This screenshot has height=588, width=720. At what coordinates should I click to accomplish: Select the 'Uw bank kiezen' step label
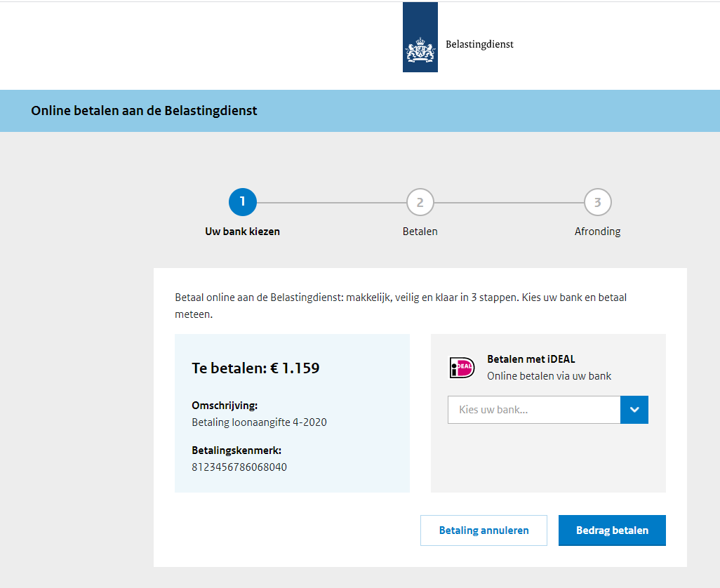pos(242,232)
